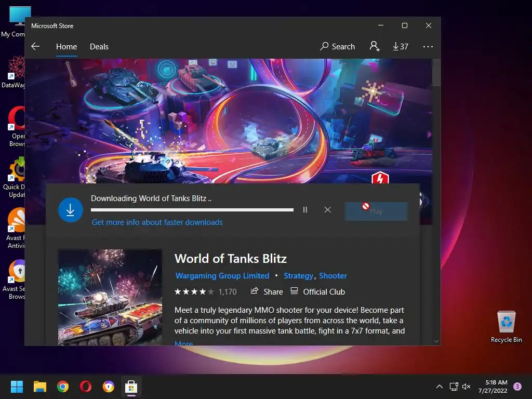
Task: Pause the World of Tanks download
Action: [x=305, y=210]
